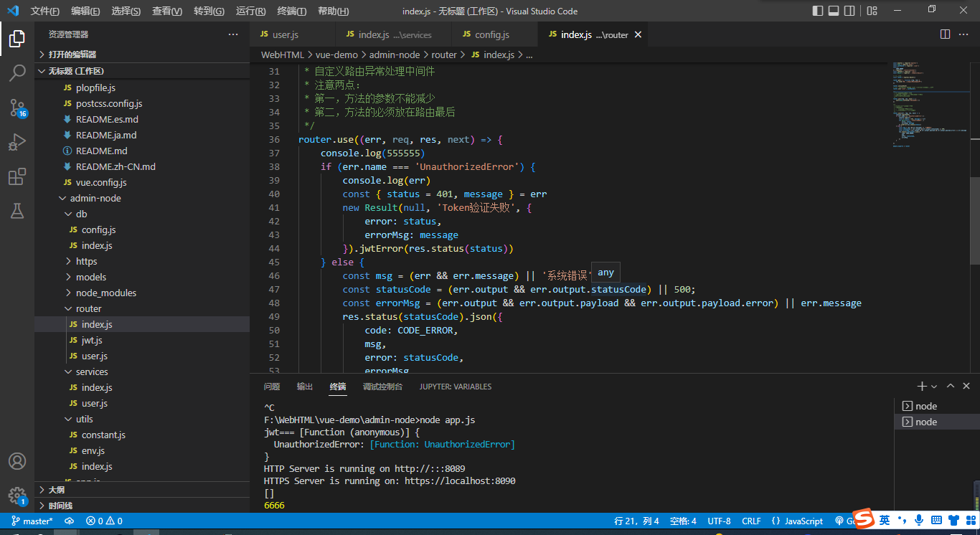Switch to the Problems panel tab

tap(272, 387)
